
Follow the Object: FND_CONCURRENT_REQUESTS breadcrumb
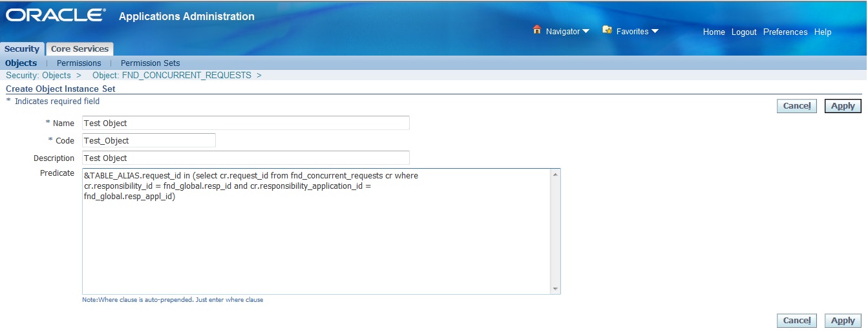pyautogui.click(x=172, y=75)
